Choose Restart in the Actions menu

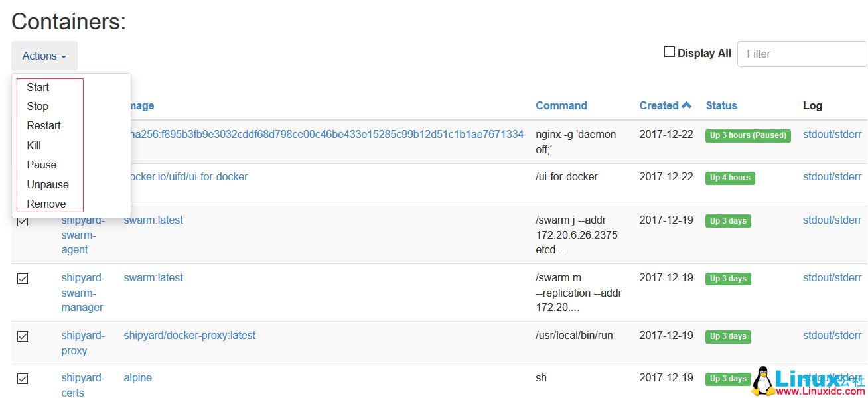pyautogui.click(x=43, y=125)
